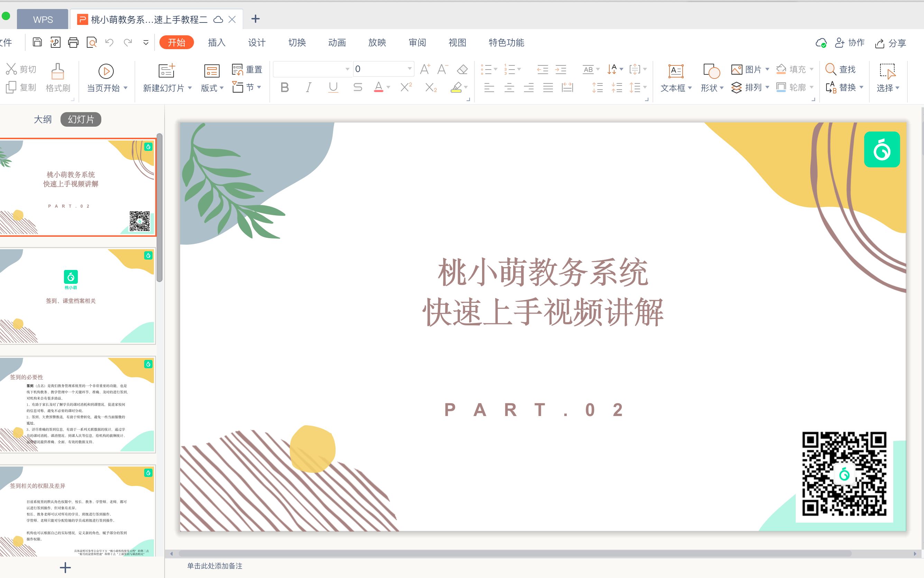Decrease indent level icon

point(543,70)
